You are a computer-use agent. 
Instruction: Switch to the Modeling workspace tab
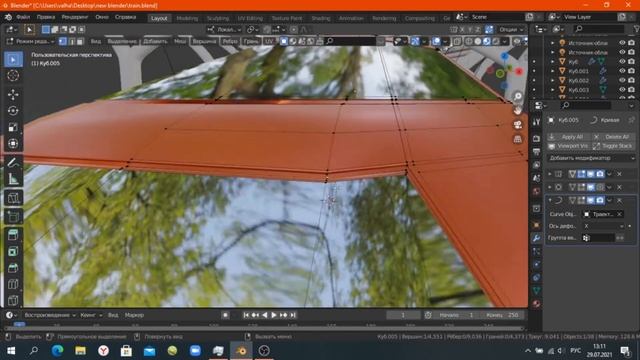coord(187,18)
